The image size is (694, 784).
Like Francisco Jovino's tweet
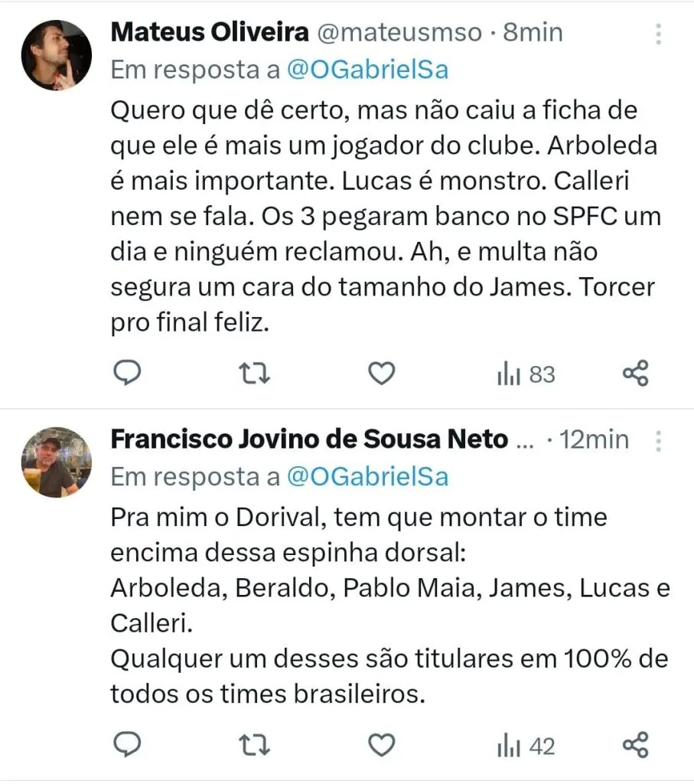(x=381, y=744)
